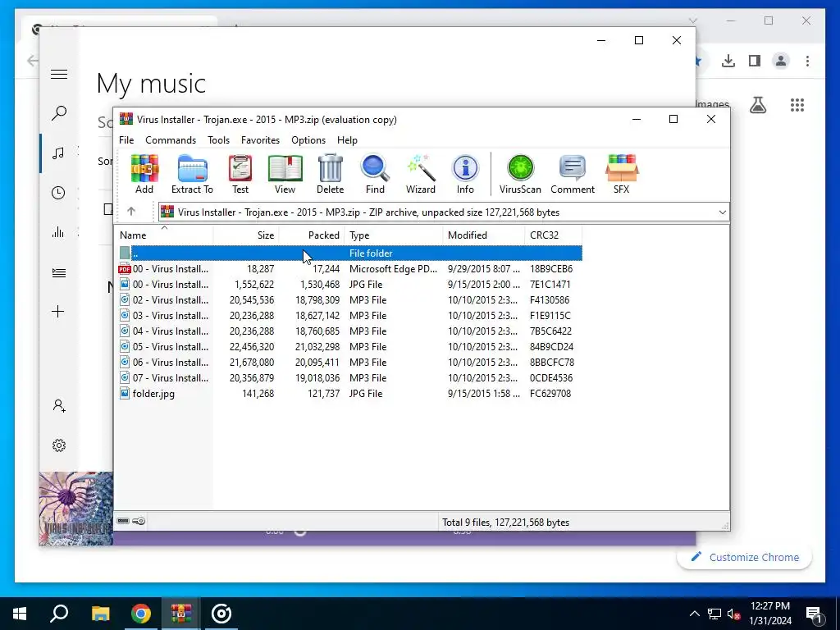Open Chrome profile avatar
Viewport: 840px width, 630px height.
pos(781,61)
